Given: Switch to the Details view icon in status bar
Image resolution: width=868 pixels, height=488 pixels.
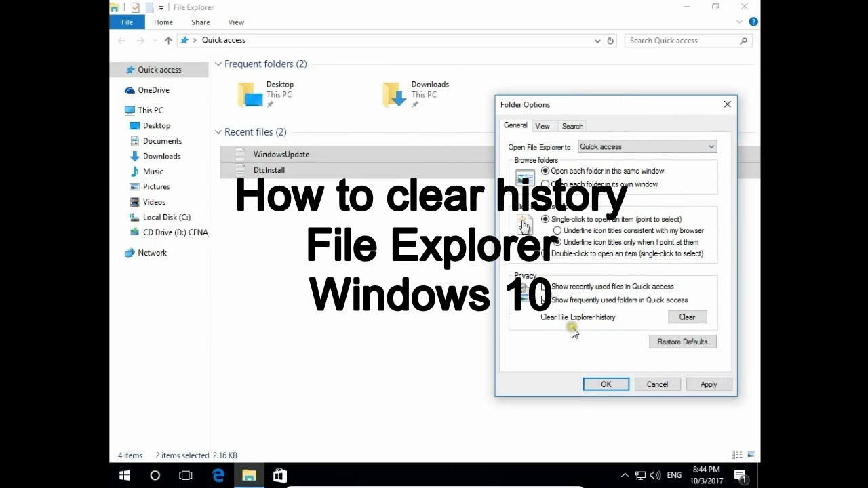Looking at the screenshot, I should pyautogui.click(x=737, y=455).
